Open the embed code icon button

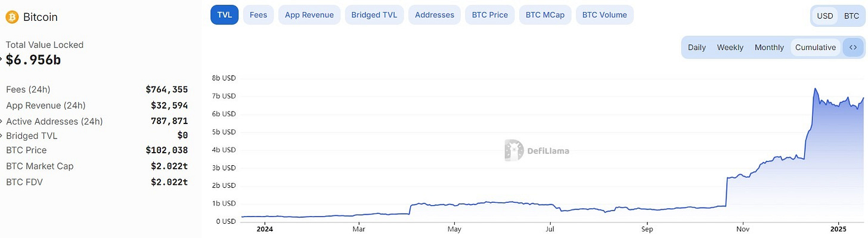[852, 48]
